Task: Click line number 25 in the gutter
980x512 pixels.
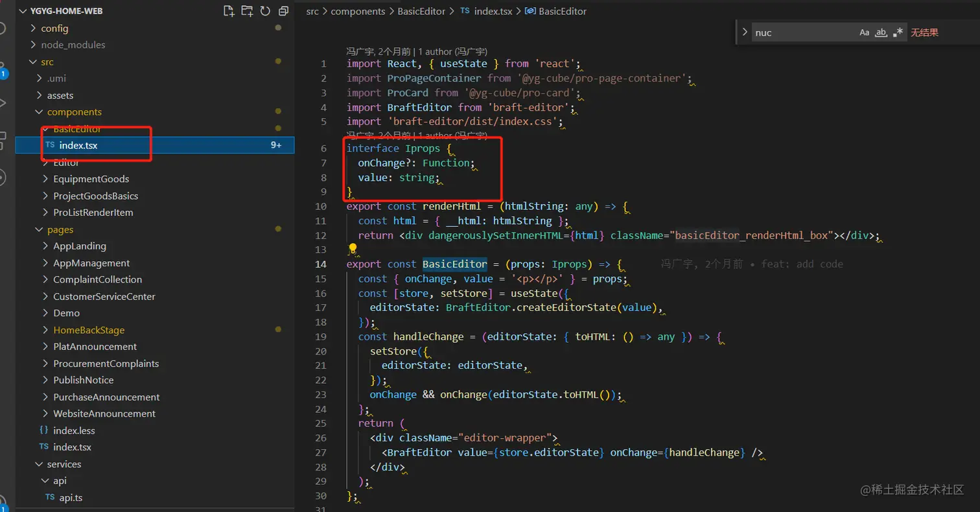Action: coord(320,424)
